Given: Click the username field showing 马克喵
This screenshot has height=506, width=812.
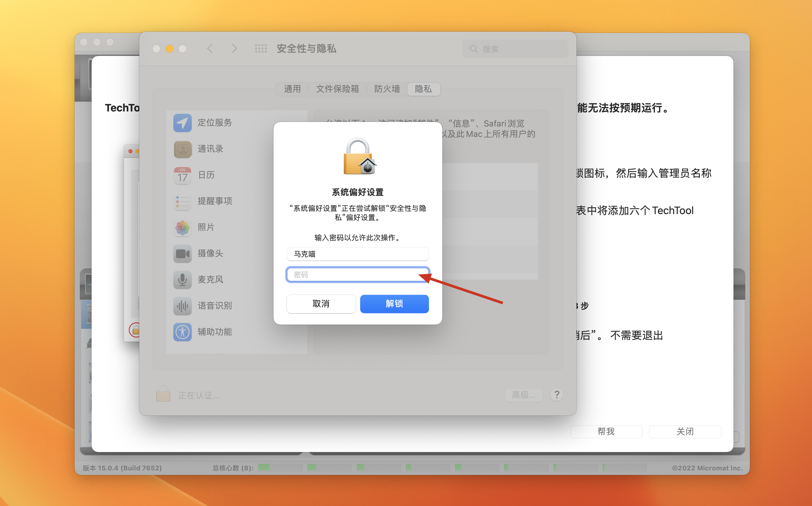Looking at the screenshot, I should click(357, 254).
